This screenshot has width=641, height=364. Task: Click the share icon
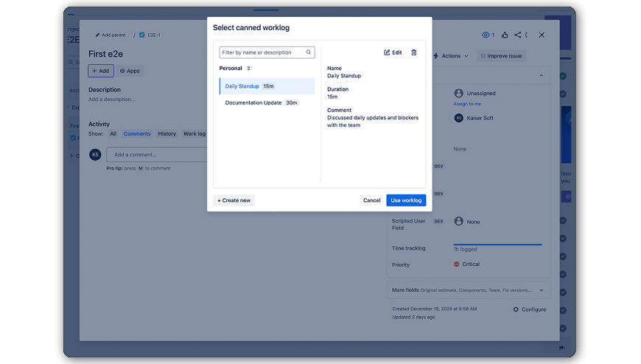518,35
